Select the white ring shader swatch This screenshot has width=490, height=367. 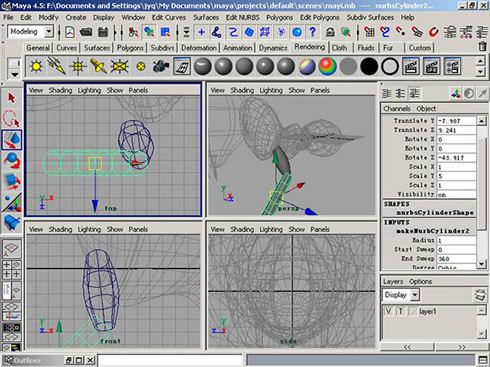390,66
